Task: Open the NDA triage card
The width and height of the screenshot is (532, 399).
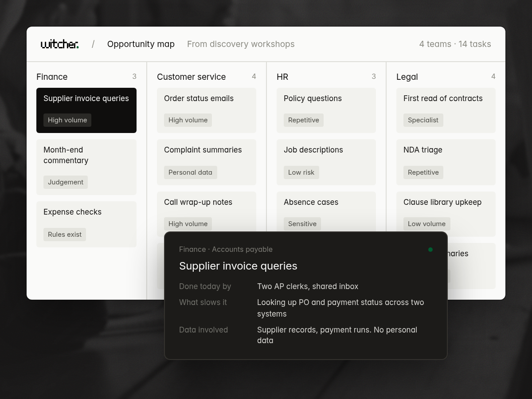Action: coord(446,162)
